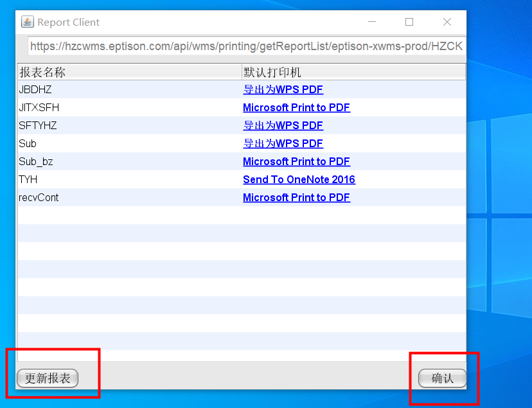Screen dimensions: 532x408
Task: Minimize the Report Client window
Action: pos(372,22)
